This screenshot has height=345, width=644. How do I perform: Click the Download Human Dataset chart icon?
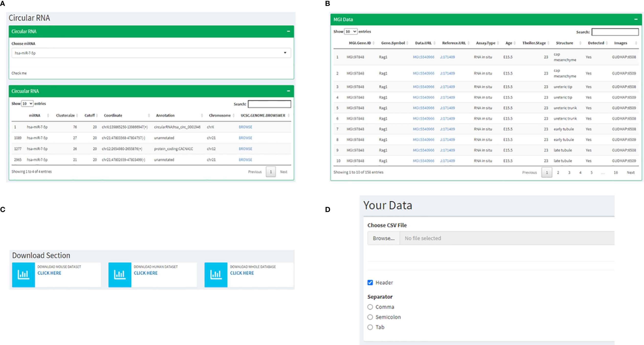120,274
